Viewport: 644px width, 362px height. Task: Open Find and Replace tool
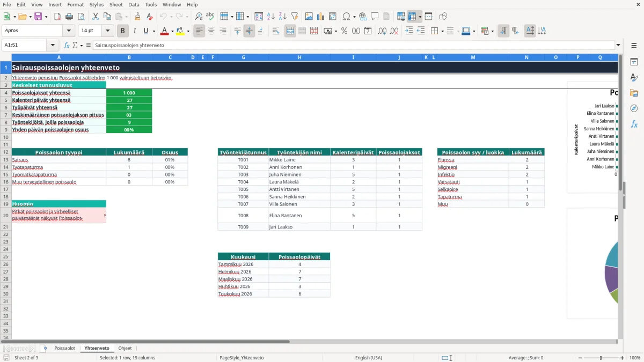tap(198, 17)
